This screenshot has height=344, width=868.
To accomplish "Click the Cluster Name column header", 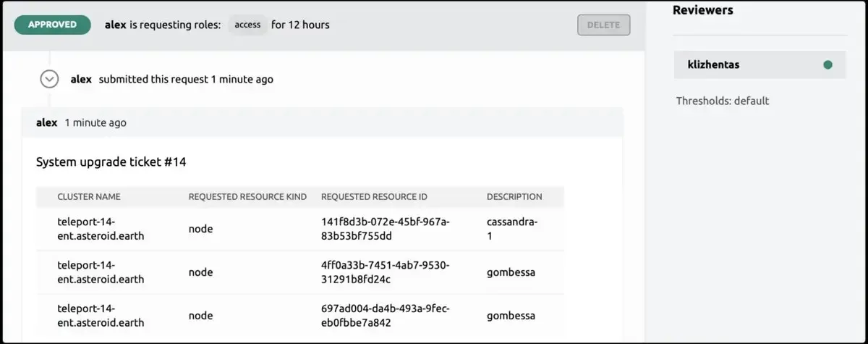I will pyautogui.click(x=89, y=196).
